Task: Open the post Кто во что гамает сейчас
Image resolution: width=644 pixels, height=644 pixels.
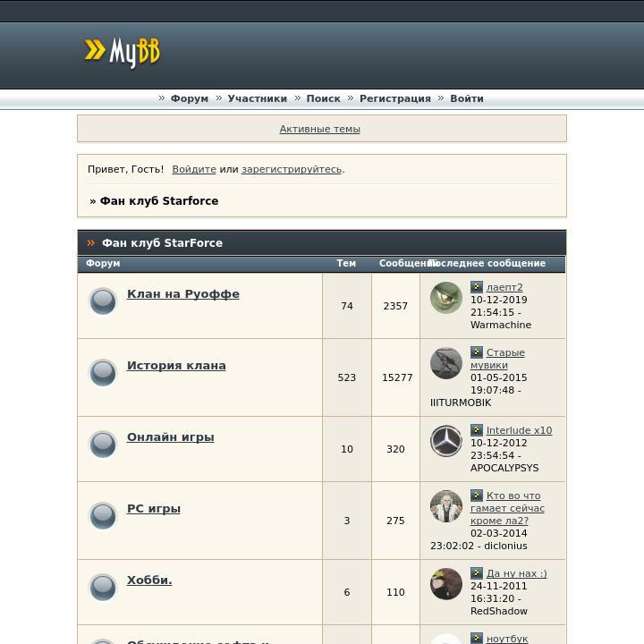Action: pyautogui.click(x=508, y=508)
